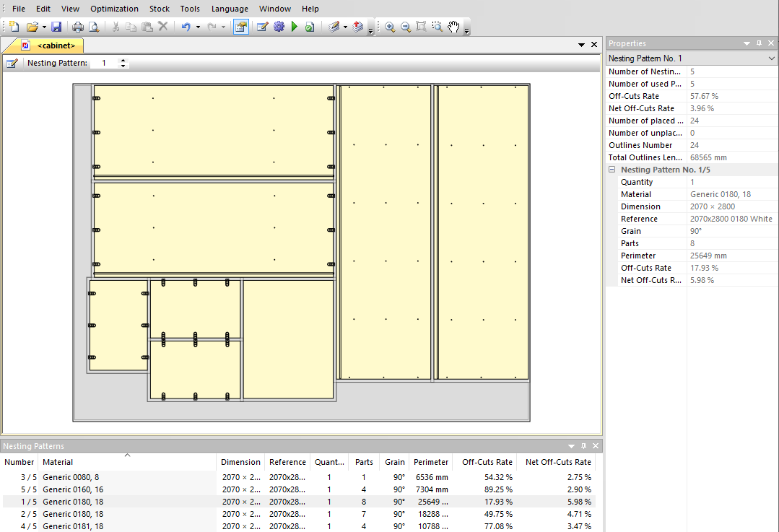Sort by Perimeter column header
The width and height of the screenshot is (779, 532).
click(x=431, y=462)
